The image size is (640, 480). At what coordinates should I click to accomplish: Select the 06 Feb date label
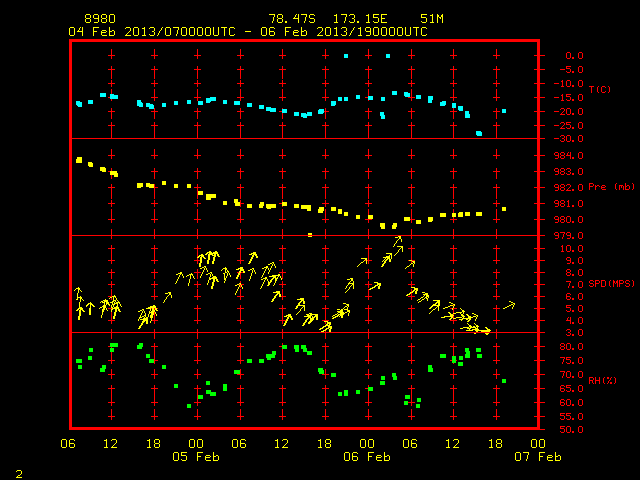click(x=367, y=456)
